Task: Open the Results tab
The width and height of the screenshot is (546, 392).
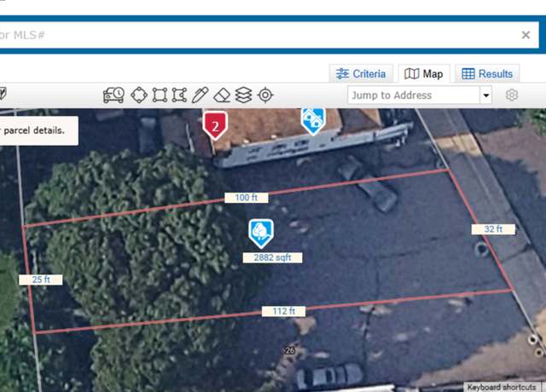Action: point(487,74)
